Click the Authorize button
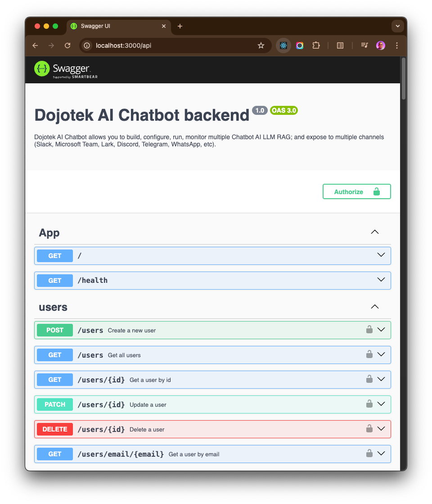 click(x=356, y=191)
